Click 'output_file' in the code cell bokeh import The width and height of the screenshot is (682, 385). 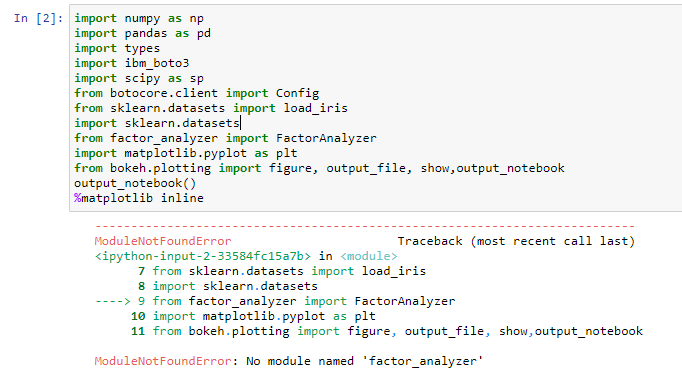point(366,168)
